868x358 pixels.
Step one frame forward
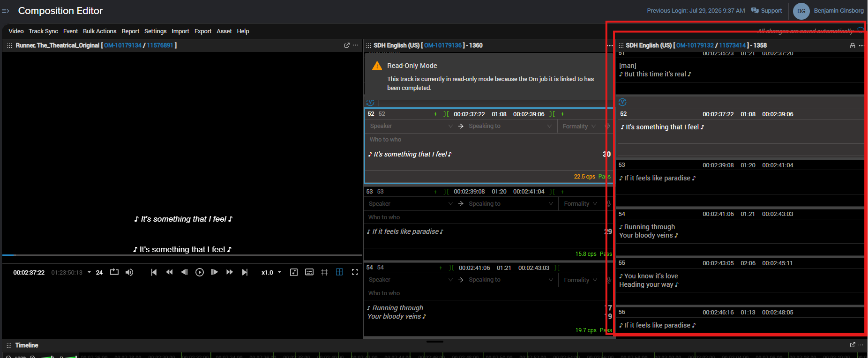[215, 272]
